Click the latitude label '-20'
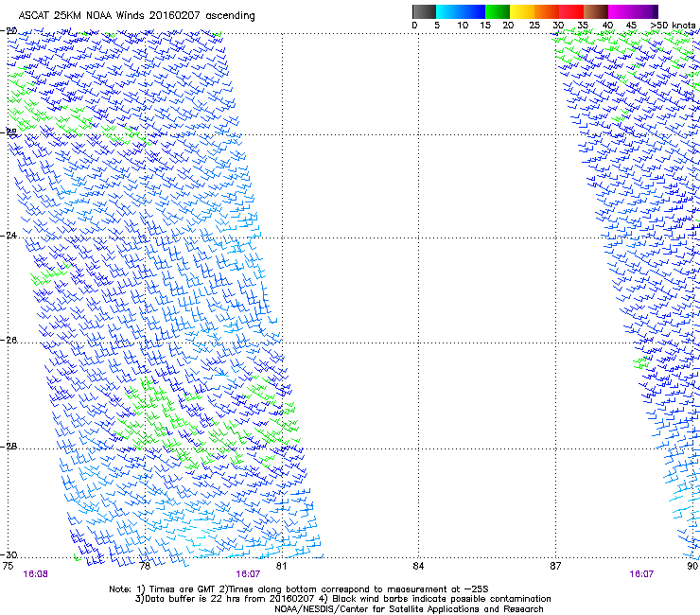 (9, 30)
